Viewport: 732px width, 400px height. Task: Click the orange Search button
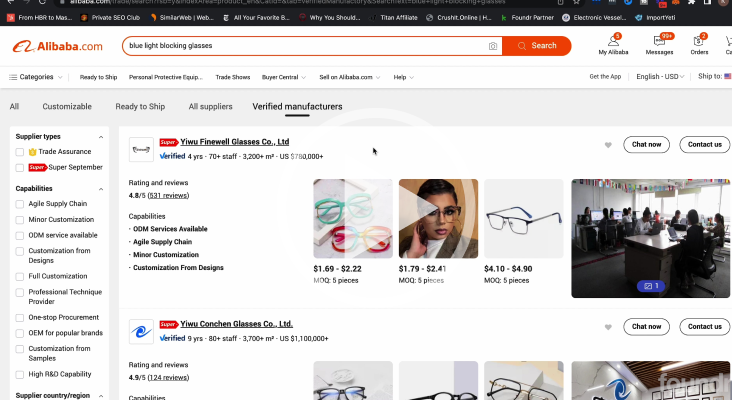537,46
